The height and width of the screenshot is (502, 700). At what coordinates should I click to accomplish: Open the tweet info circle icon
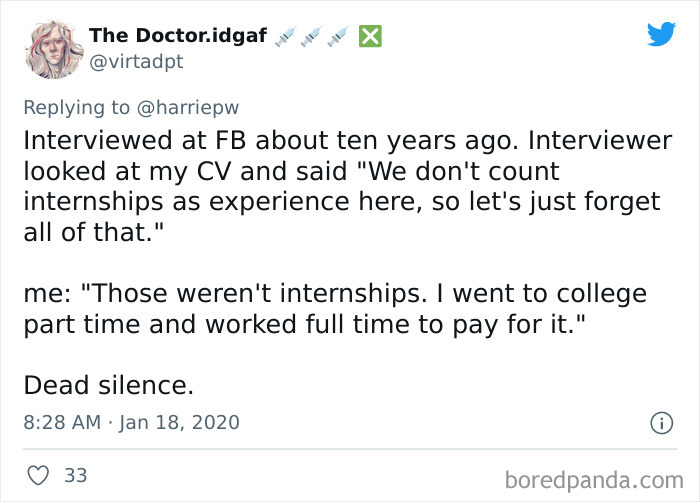pyautogui.click(x=660, y=423)
